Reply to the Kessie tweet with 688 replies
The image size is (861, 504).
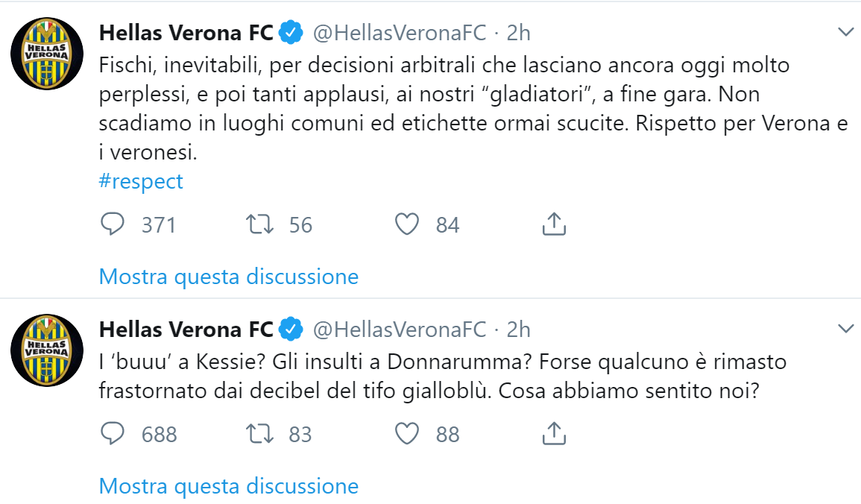112,433
